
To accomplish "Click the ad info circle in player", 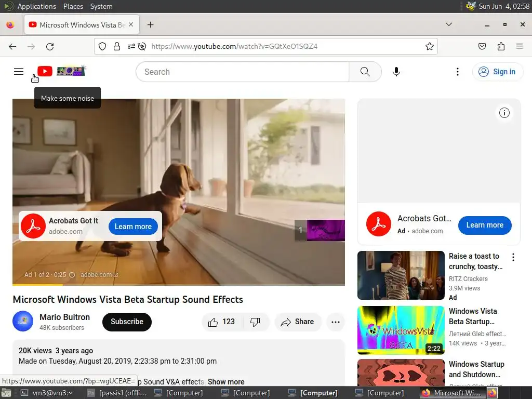I will click(72, 275).
